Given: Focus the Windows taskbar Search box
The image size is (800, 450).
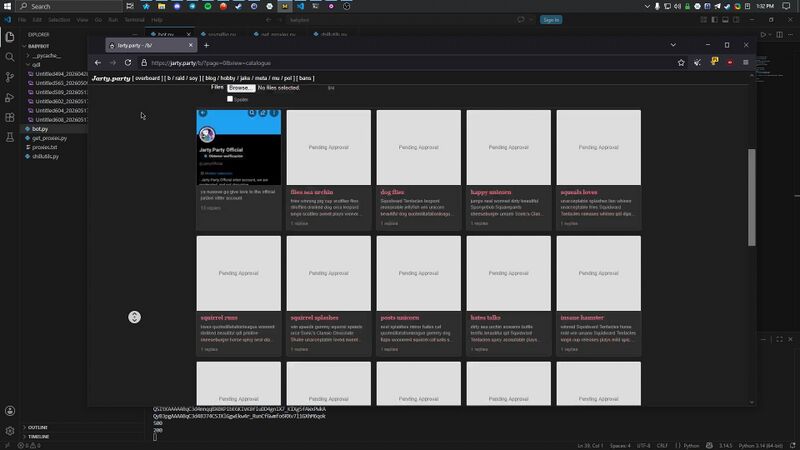Looking at the screenshot, I should (69, 6).
